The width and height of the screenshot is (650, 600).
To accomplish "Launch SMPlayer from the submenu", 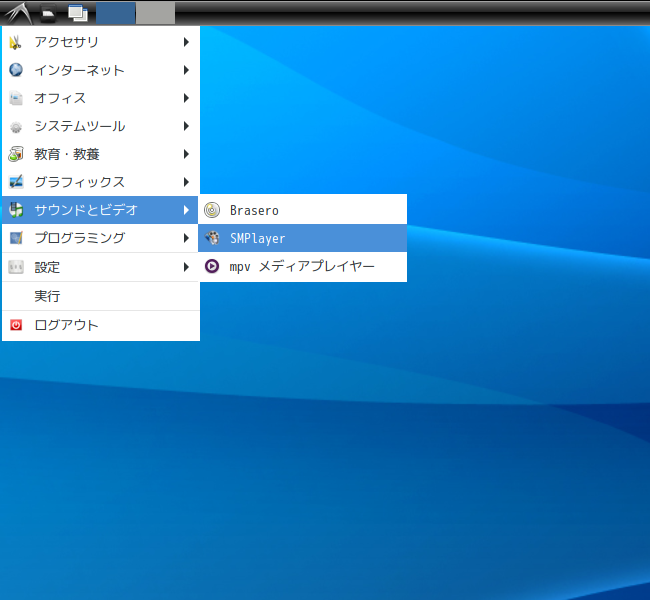I will [303, 238].
